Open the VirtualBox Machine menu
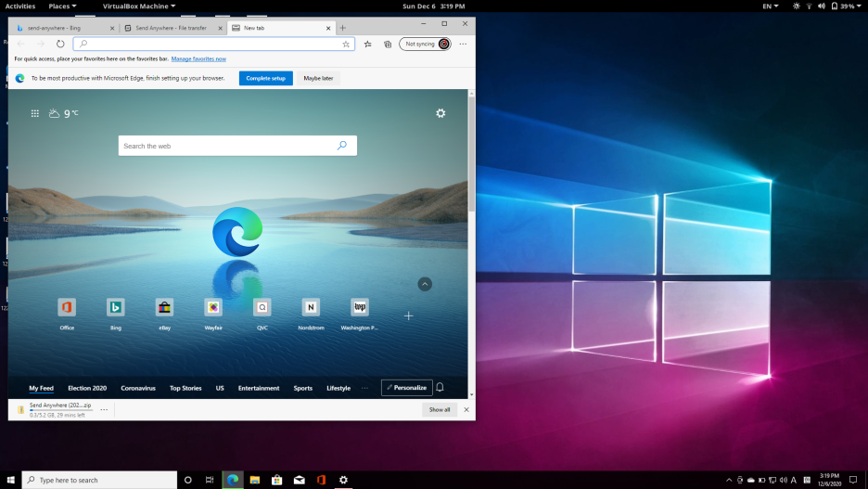868x489 pixels. [139, 6]
